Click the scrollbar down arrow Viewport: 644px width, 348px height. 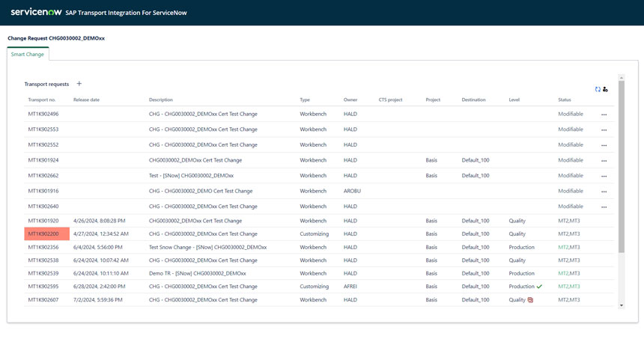(622, 305)
